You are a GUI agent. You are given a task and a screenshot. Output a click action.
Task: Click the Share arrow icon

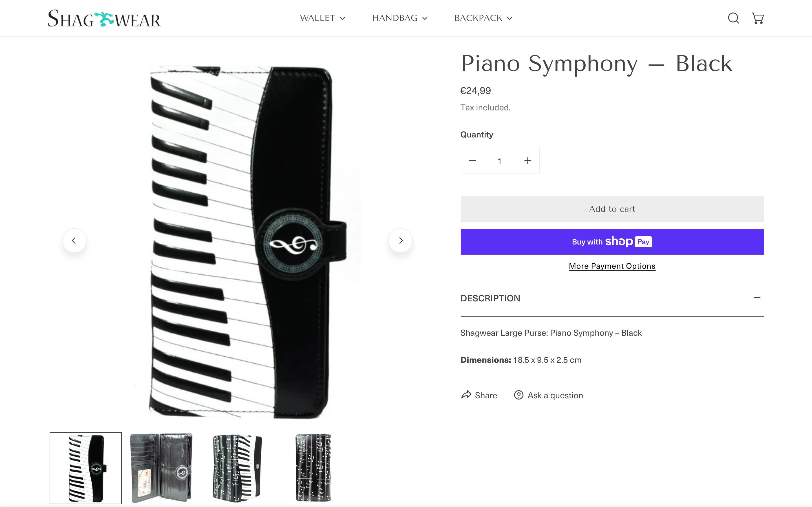(x=466, y=395)
